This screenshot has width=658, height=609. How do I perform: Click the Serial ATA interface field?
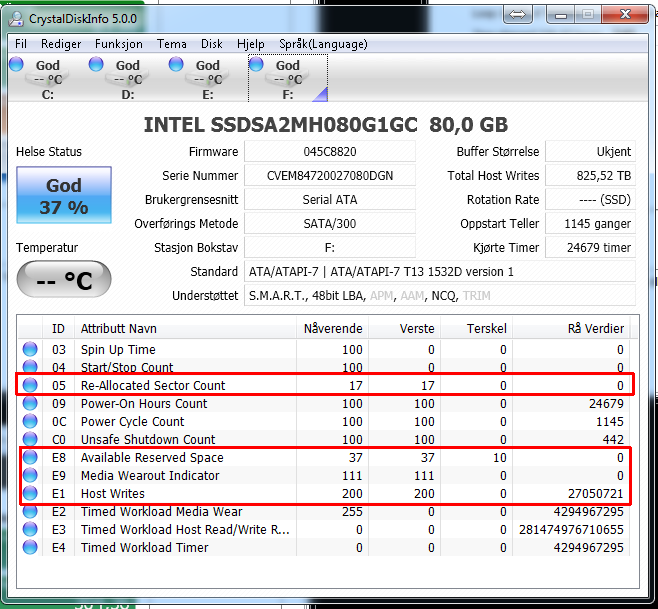click(x=330, y=199)
